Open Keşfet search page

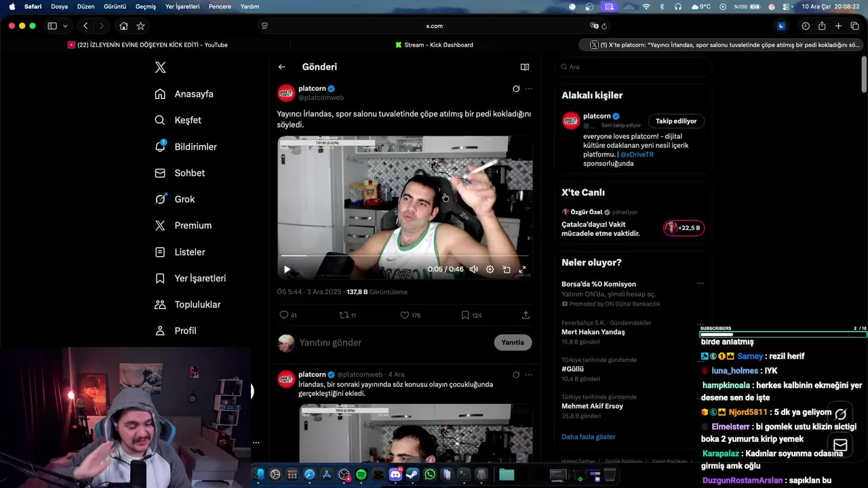coord(178,120)
